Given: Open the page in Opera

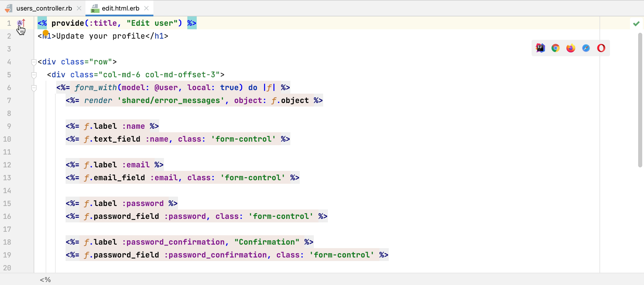Looking at the screenshot, I should click(x=601, y=48).
